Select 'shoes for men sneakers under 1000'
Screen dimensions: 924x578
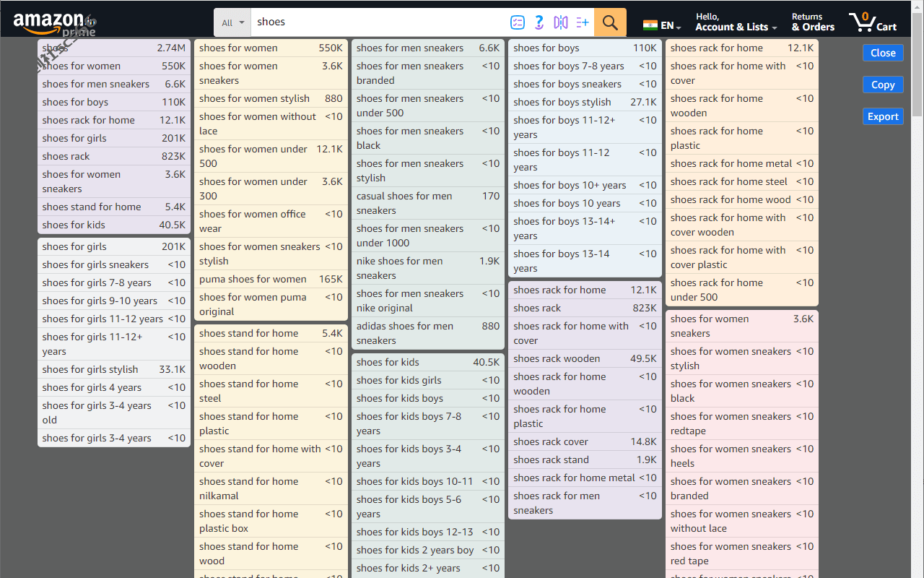[x=428, y=236]
